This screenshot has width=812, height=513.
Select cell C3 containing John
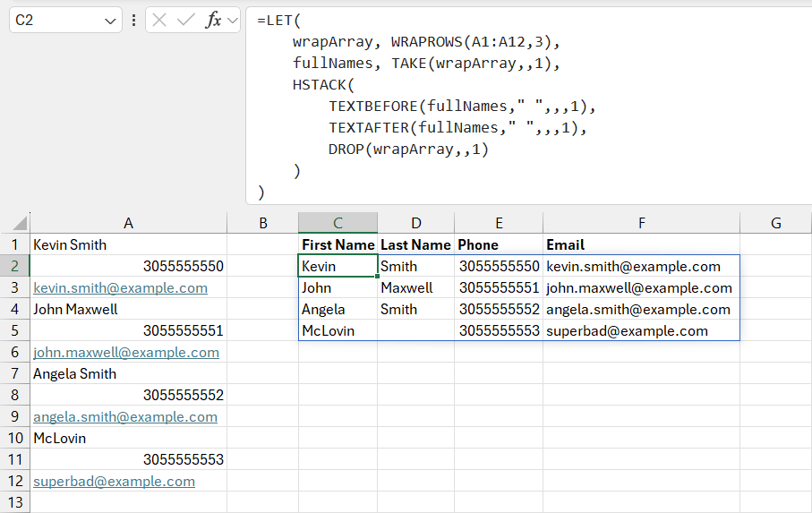click(338, 287)
